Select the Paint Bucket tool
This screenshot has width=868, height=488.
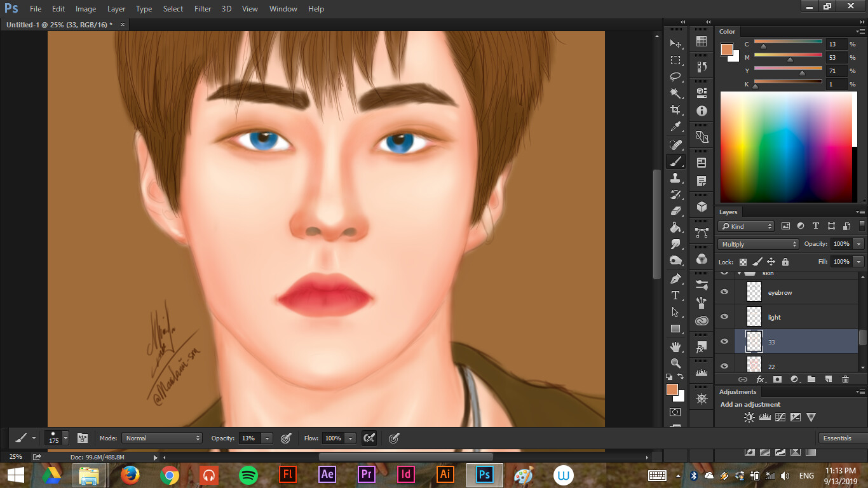(675, 227)
